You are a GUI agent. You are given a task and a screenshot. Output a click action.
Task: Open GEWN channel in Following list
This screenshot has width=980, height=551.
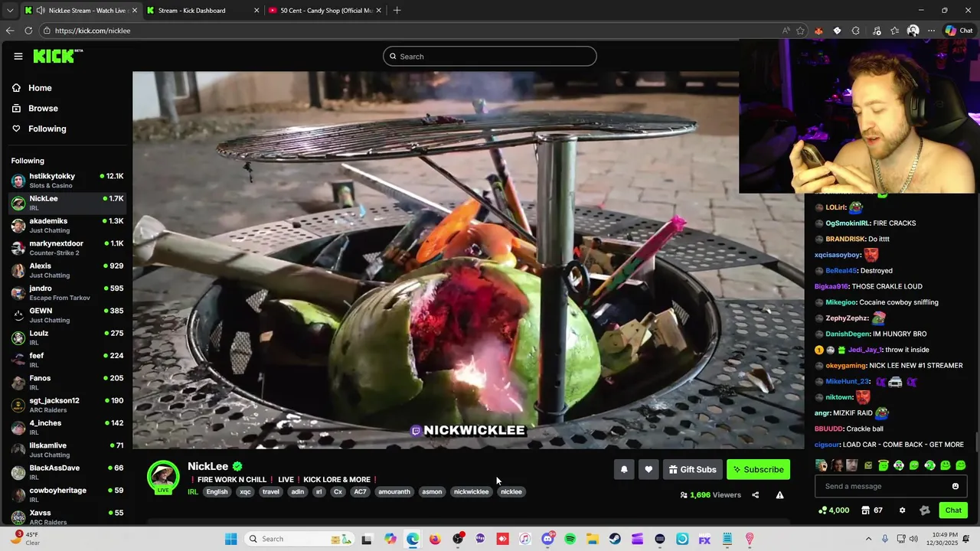tap(67, 315)
